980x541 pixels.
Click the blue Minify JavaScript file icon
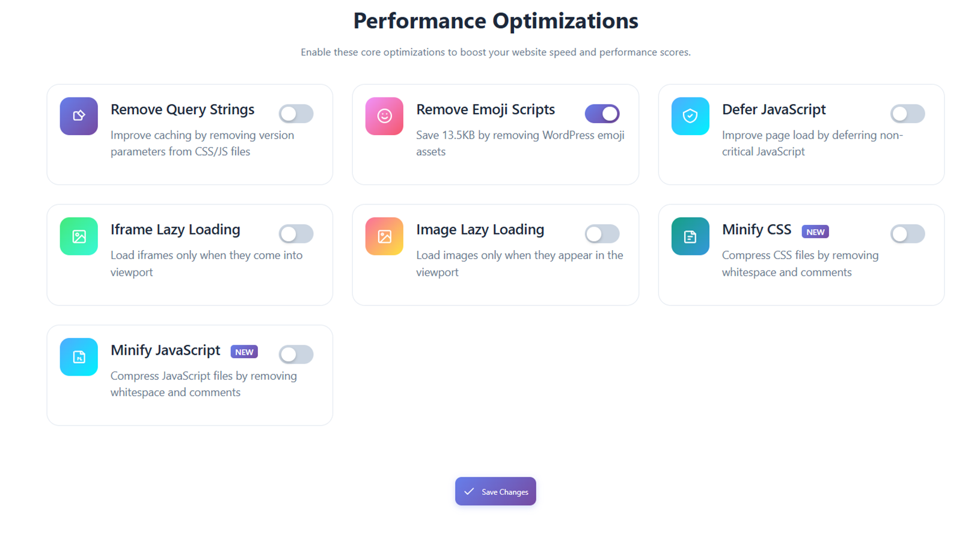point(79,357)
